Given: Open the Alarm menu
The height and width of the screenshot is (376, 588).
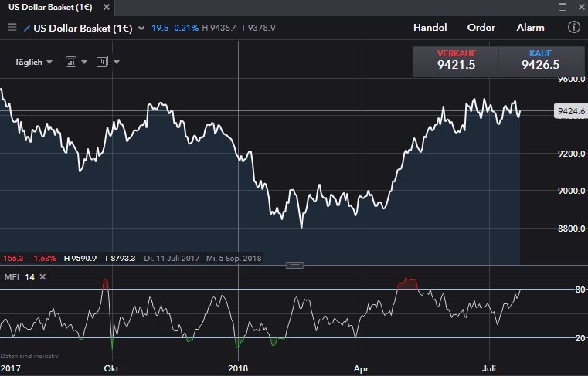Looking at the screenshot, I should pos(530,28).
